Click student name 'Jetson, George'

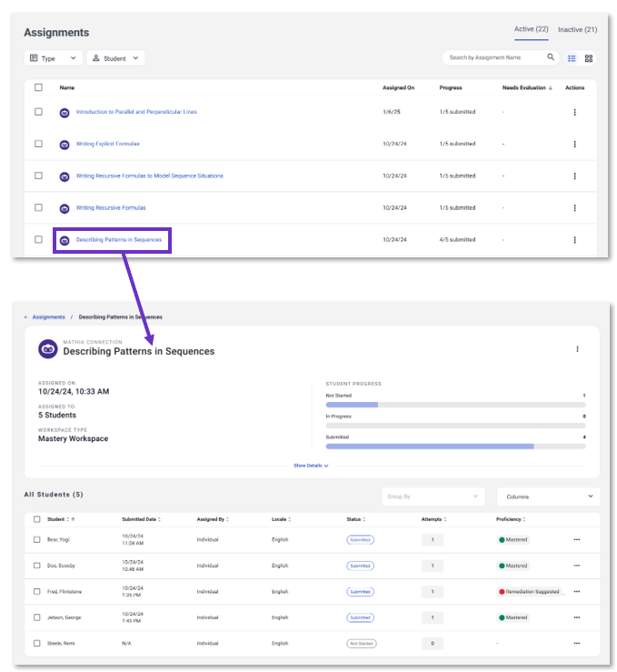[x=64, y=617]
